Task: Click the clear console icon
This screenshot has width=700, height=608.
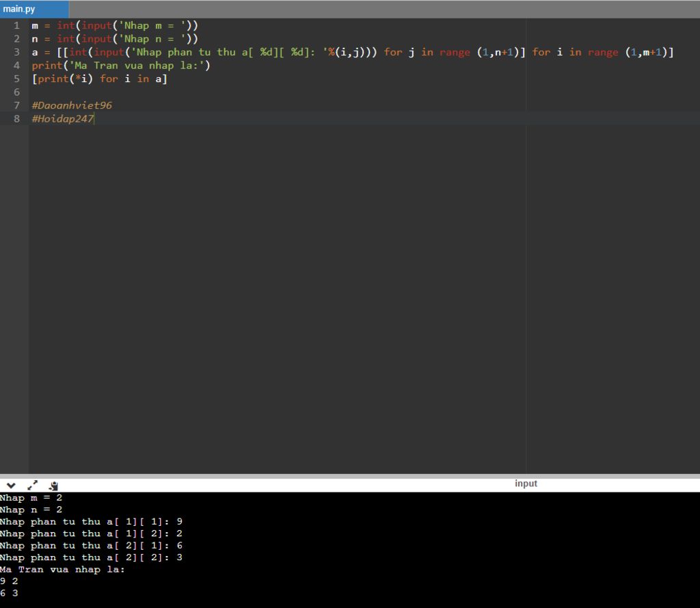Action: click(53, 486)
